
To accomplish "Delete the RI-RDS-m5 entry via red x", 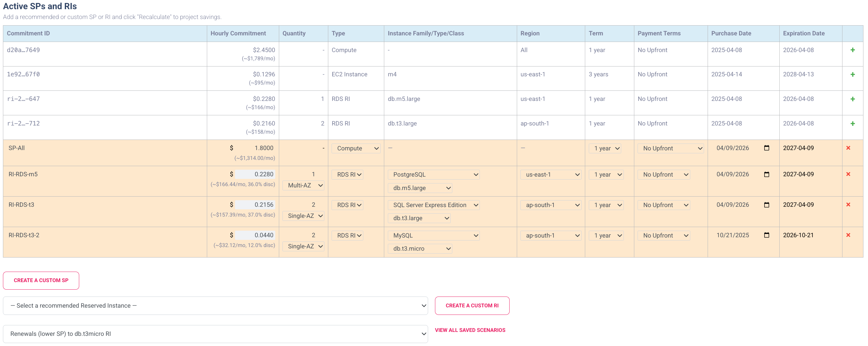I will tap(848, 174).
